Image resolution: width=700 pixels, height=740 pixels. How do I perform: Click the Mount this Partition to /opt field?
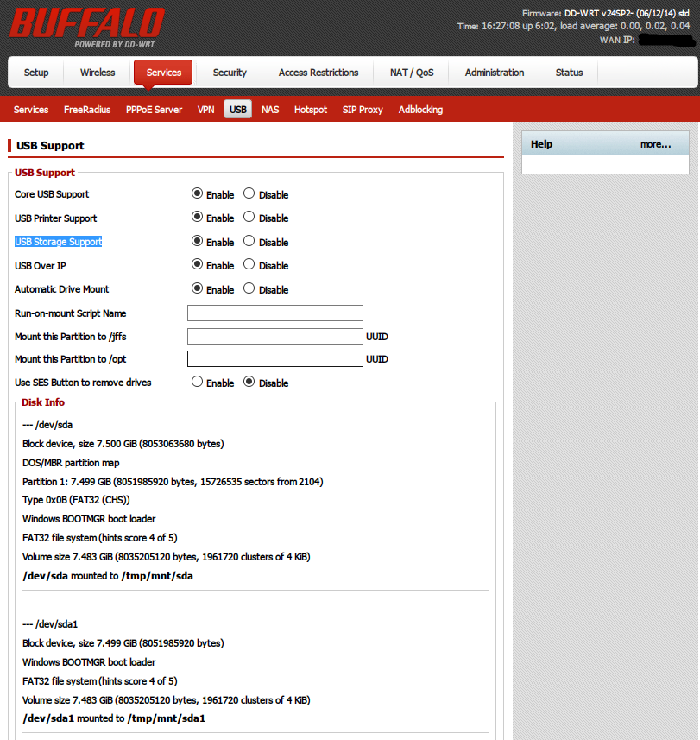point(274,359)
